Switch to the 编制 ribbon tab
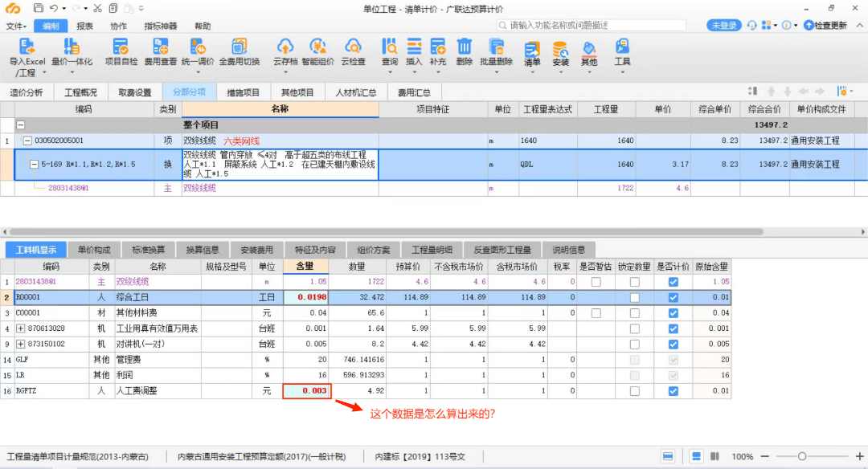Screen dimensions: 868x469 (51, 26)
